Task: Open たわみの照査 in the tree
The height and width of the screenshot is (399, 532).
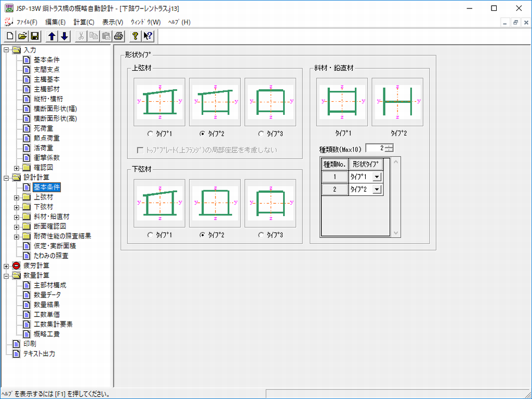Action: pyautogui.click(x=50, y=256)
